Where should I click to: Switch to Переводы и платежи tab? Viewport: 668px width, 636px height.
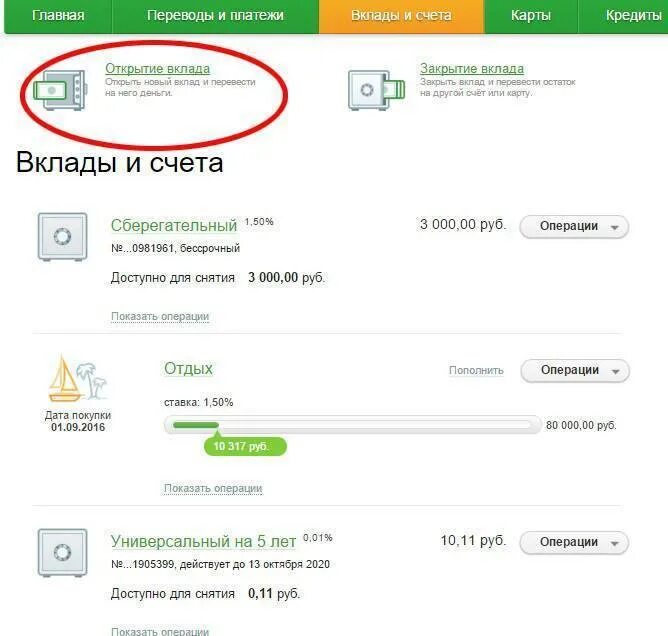pyautogui.click(x=215, y=16)
